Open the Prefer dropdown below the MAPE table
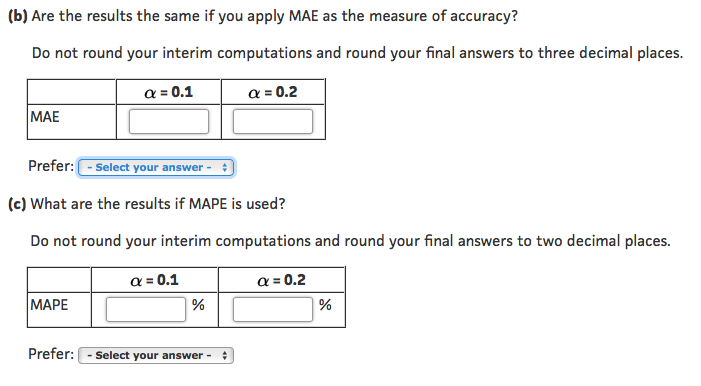Viewport: 701px width, 386px height. (x=156, y=356)
